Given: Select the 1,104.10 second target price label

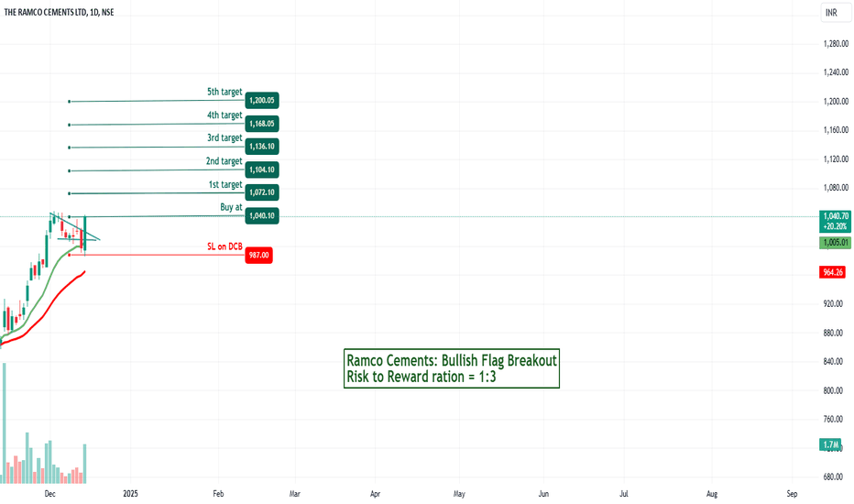Looking at the screenshot, I should pyautogui.click(x=262, y=170).
